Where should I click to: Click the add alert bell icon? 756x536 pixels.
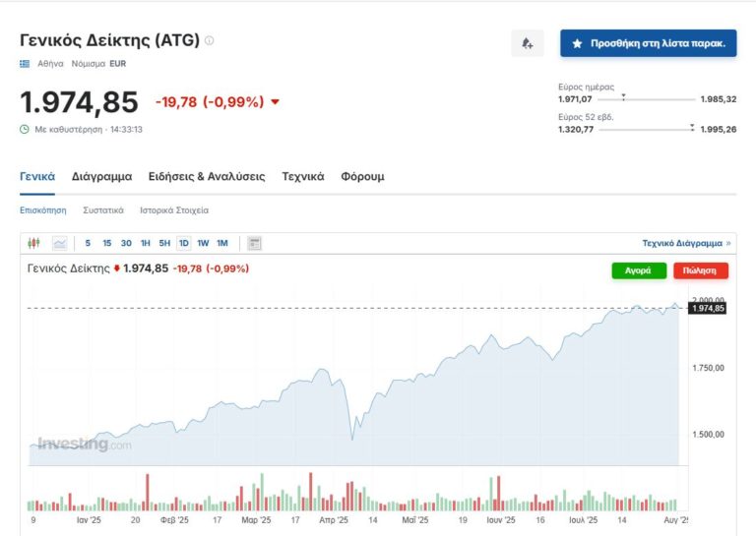[528, 43]
